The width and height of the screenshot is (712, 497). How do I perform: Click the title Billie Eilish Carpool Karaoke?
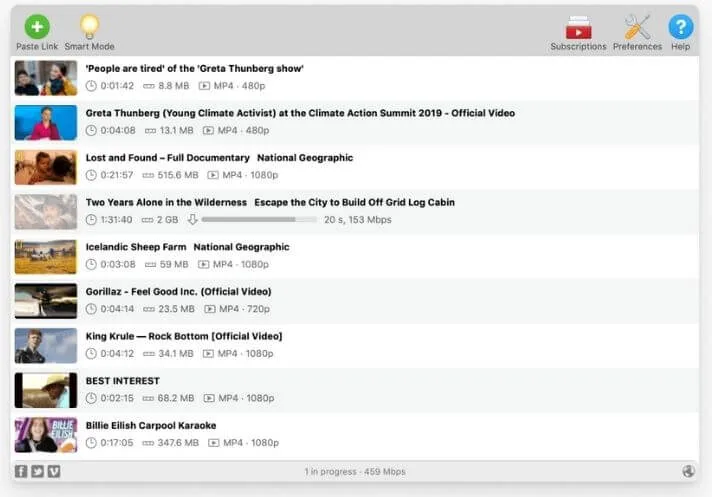pos(151,425)
